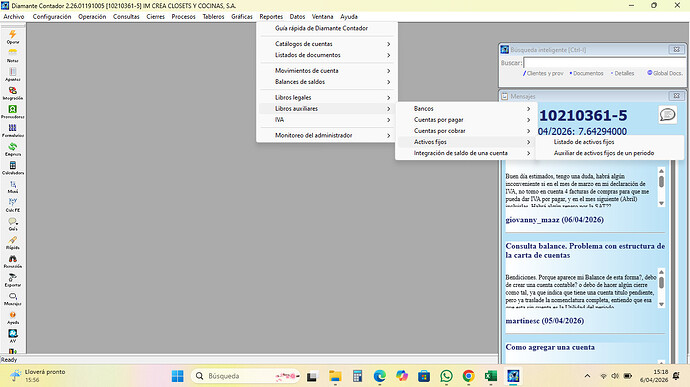The height and width of the screenshot is (387, 690).
Task: Expand the Catálogos de cuentas submenu
Action: click(327, 44)
